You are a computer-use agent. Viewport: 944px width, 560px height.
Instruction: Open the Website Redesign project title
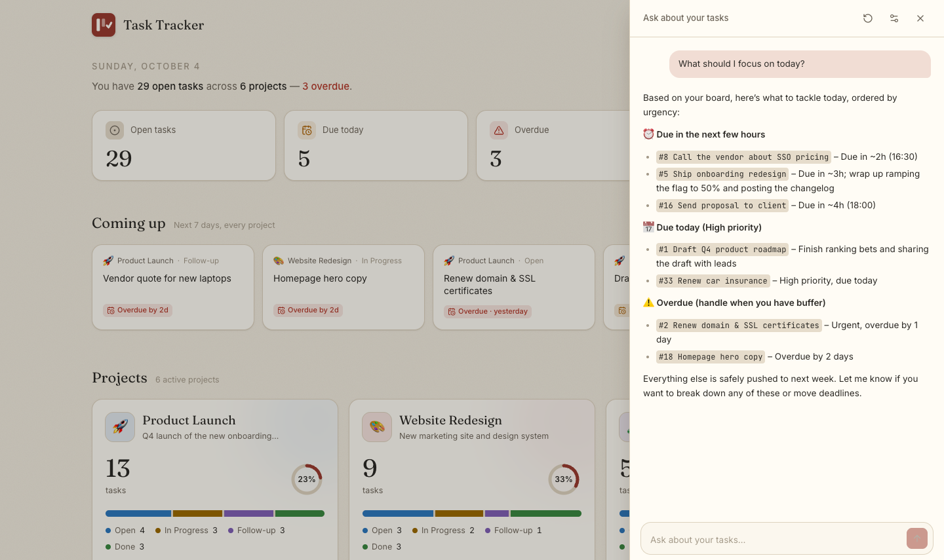450,420
